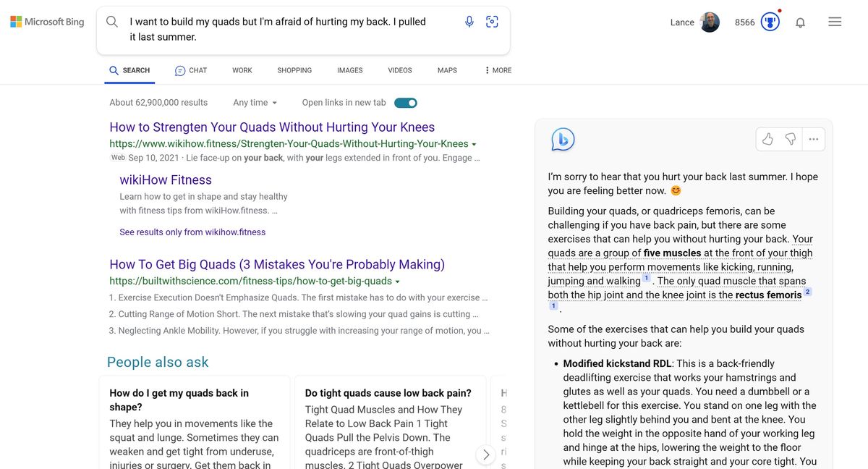Start voice search with microphone icon
The image size is (868, 469).
pos(469,22)
